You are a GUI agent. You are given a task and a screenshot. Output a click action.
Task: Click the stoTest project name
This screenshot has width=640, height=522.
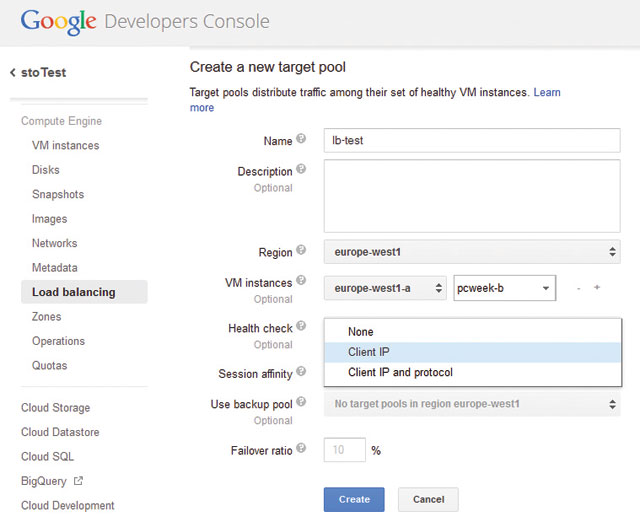point(43,73)
